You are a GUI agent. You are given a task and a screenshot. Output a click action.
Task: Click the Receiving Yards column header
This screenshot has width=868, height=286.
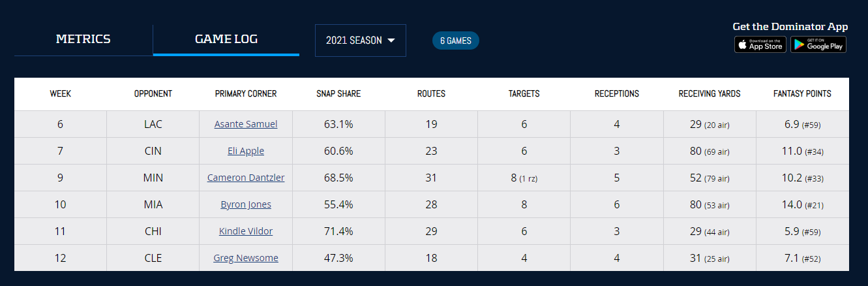point(710,94)
